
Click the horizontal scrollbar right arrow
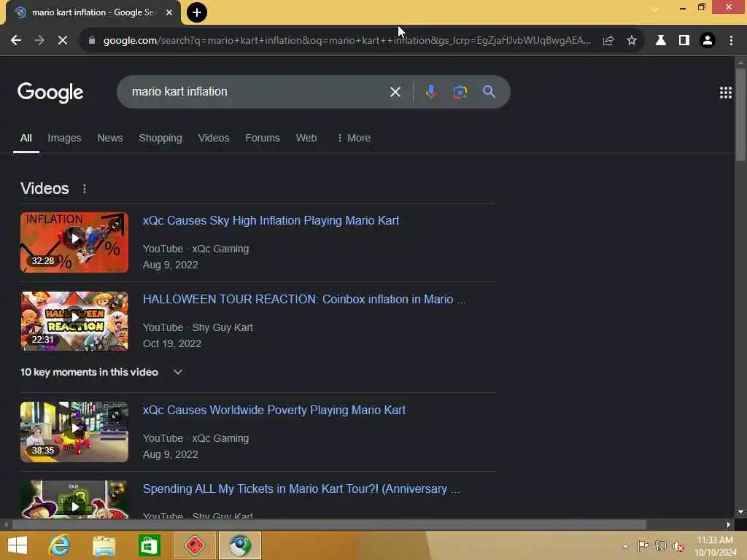(729, 524)
